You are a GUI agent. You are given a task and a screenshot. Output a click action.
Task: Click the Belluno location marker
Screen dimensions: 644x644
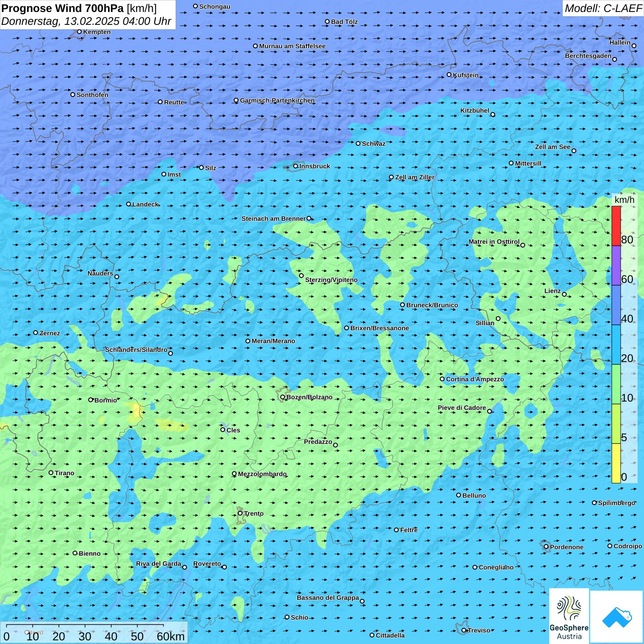tap(459, 495)
